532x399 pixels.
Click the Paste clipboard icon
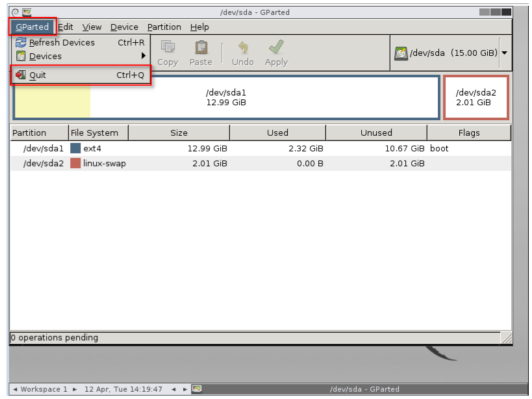click(201, 47)
